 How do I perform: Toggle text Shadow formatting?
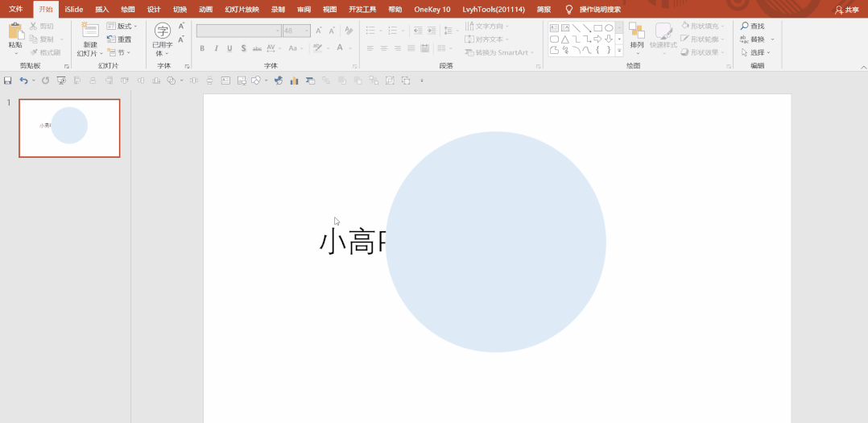pyautogui.click(x=243, y=48)
